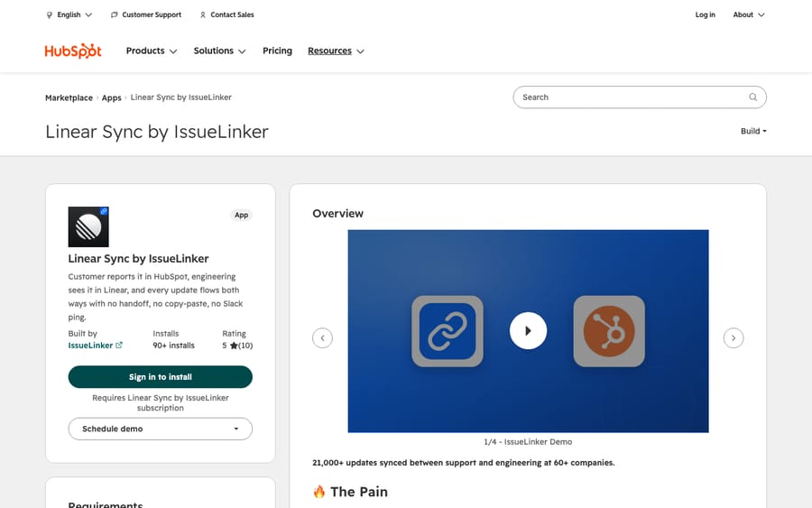This screenshot has height=508, width=812.
Task: Focus the Search input field
Action: [640, 97]
